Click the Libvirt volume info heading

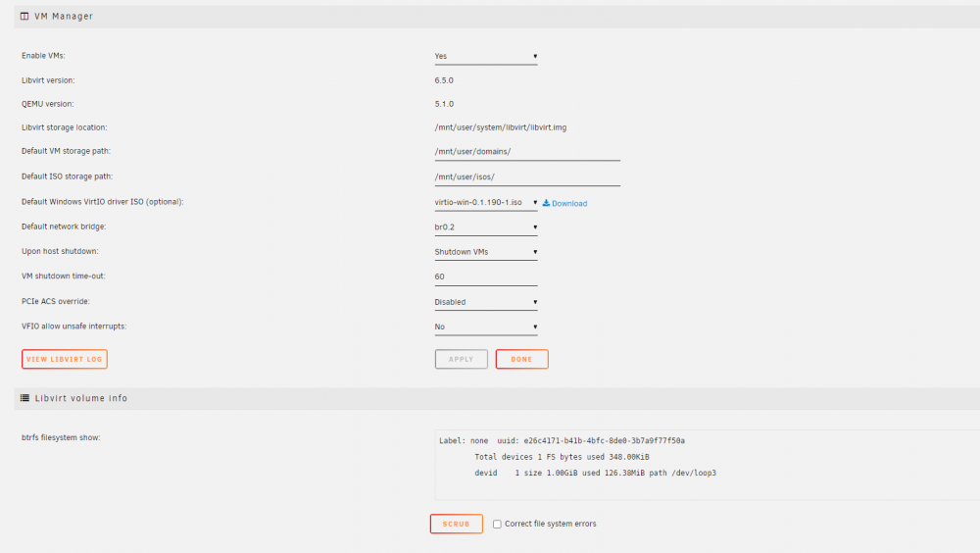pos(80,398)
